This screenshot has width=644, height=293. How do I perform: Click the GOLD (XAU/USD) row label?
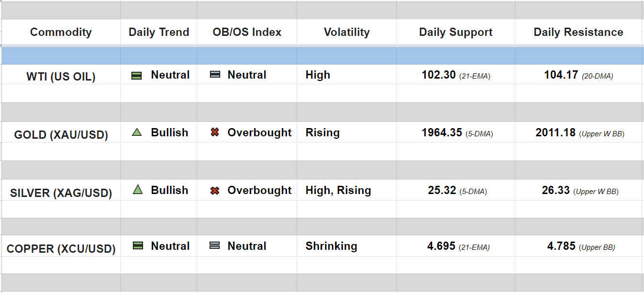pos(61,135)
